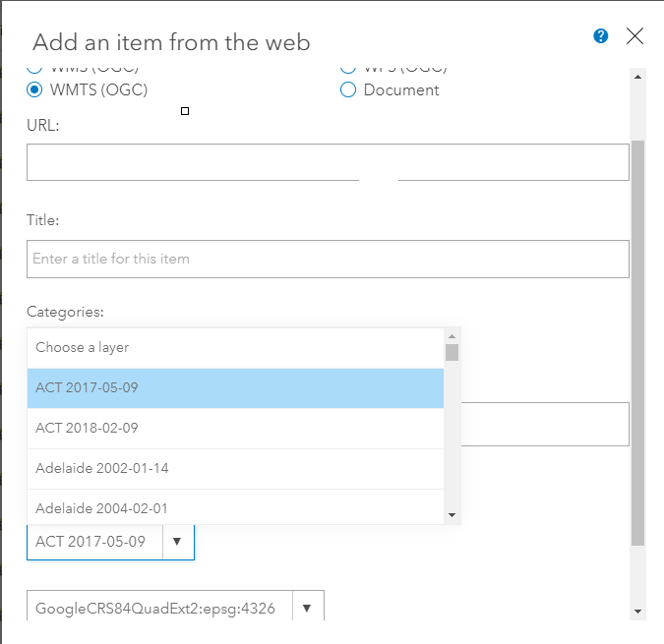Select the WMTS (OGC) radio button
Image resolution: width=664 pixels, height=644 pixels.
34,89
